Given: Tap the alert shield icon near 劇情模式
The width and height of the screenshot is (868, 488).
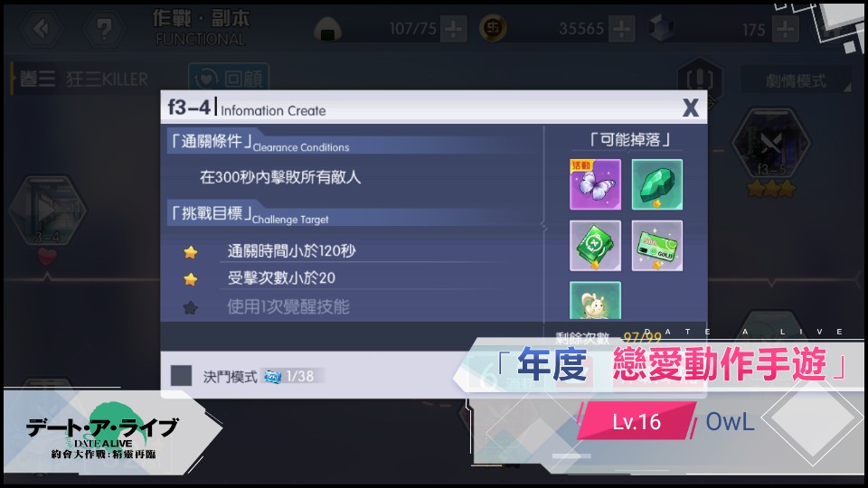Looking at the screenshot, I should [700, 80].
